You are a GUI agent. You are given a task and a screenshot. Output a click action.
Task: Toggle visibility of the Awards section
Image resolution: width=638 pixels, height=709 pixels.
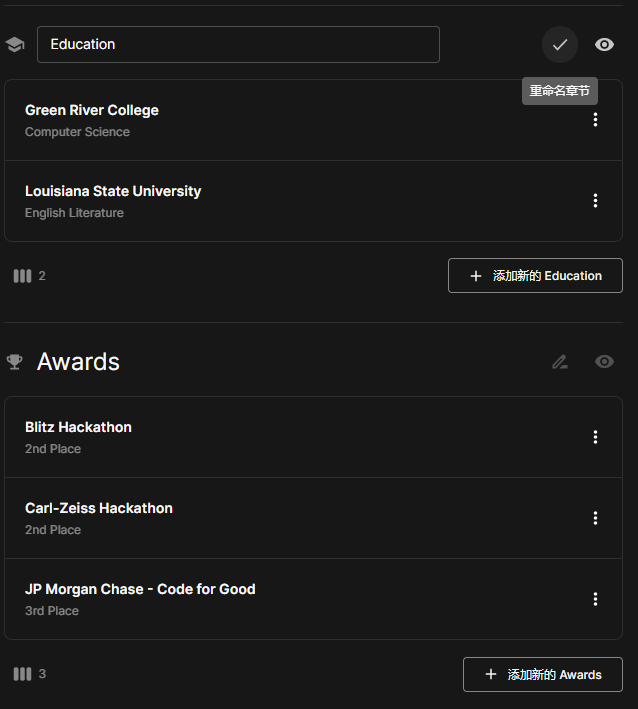point(604,362)
